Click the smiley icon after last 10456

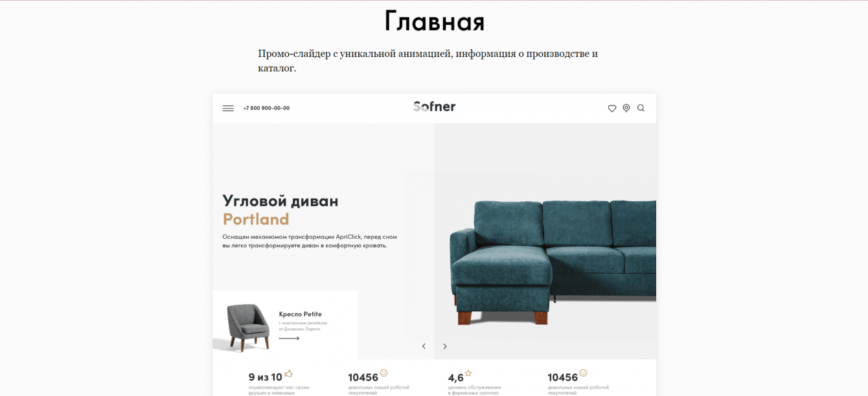pyautogui.click(x=583, y=373)
